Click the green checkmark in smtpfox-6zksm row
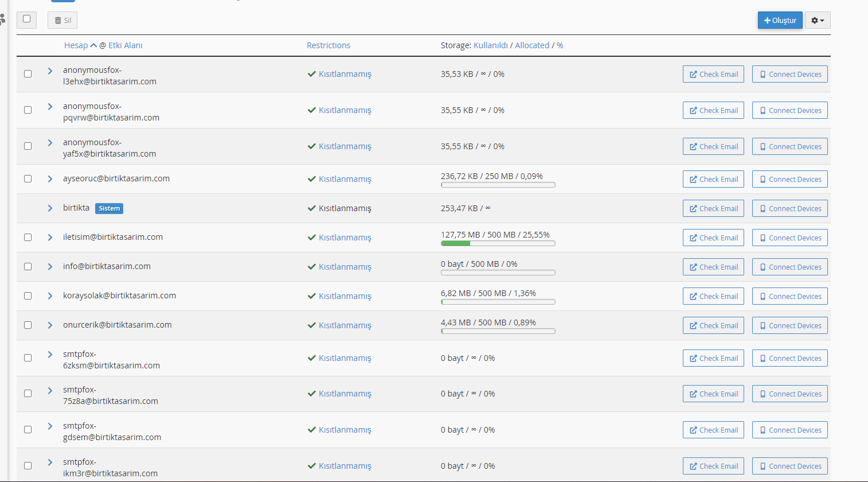This screenshot has height=482, width=868. 312,358
